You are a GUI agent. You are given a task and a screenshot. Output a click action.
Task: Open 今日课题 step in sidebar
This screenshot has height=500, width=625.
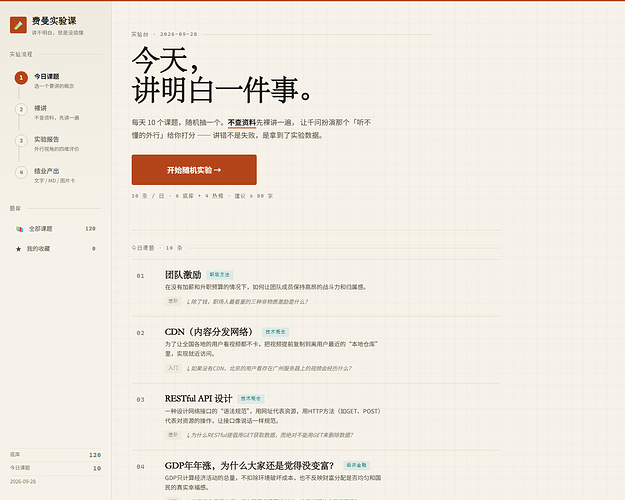[56, 80]
